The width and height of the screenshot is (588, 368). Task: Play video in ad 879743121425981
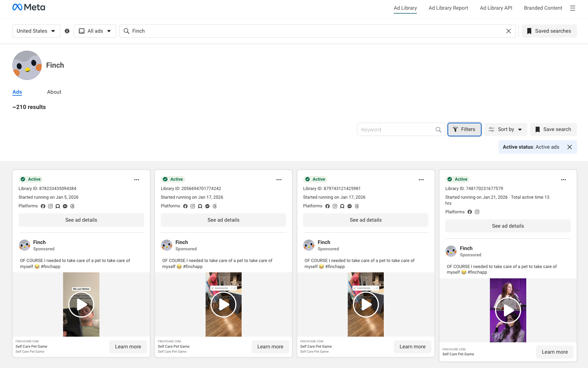366,304
